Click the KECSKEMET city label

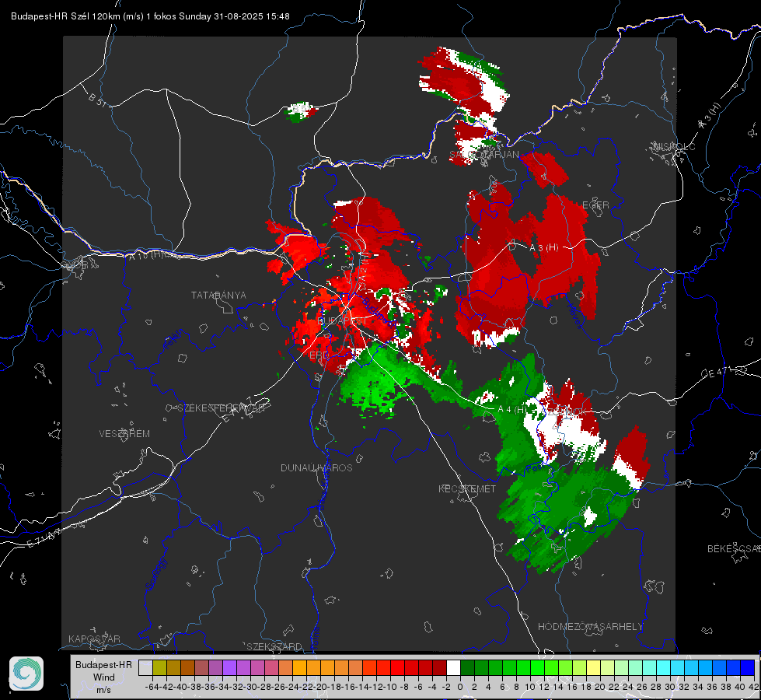467,488
